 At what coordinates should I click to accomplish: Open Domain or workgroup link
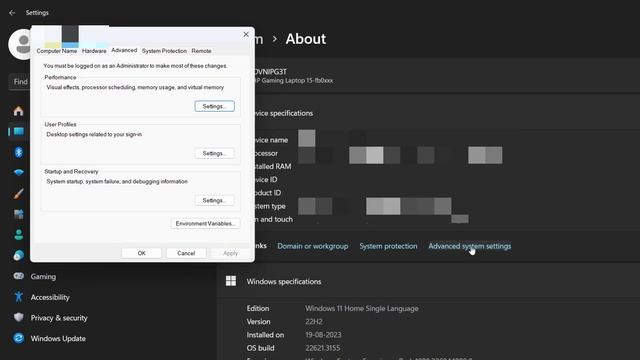(313, 246)
